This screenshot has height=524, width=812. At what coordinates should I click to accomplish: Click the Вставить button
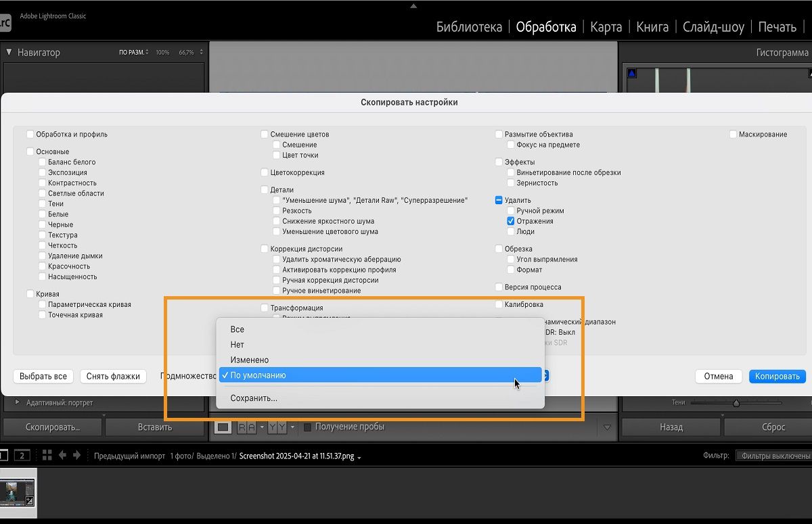[x=155, y=427]
